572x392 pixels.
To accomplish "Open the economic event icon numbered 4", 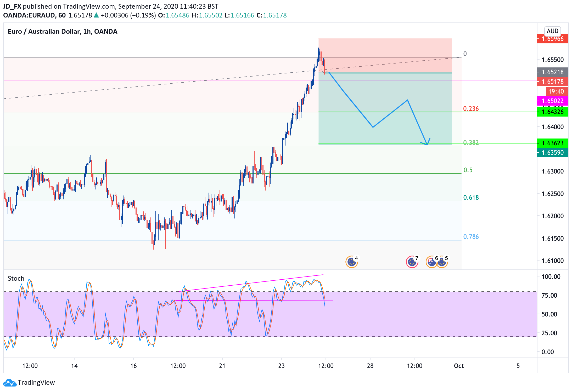I will click(351, 262).
